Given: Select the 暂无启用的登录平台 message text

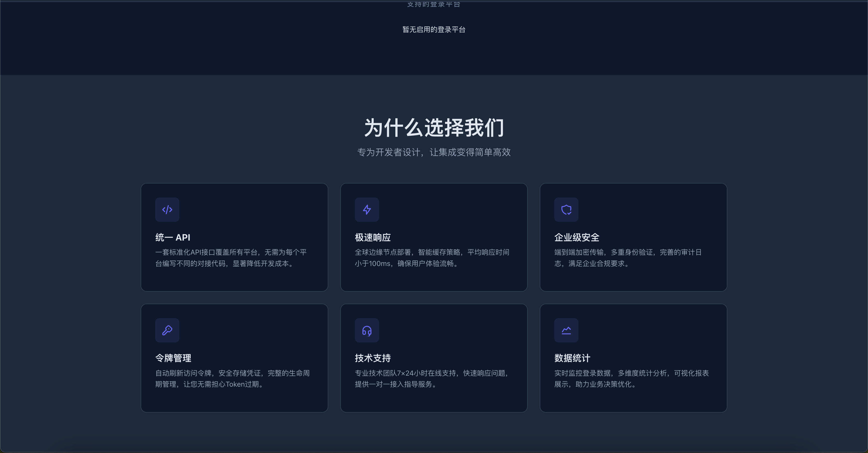Looking at the screenshot, I should coord(434,29).
